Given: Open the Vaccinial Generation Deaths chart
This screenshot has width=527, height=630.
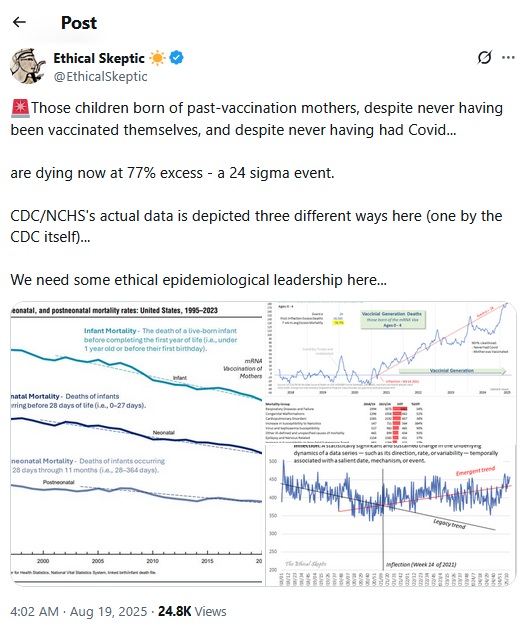Looking at the screenshot, I should pyautogui.click(x=391, y=349).
